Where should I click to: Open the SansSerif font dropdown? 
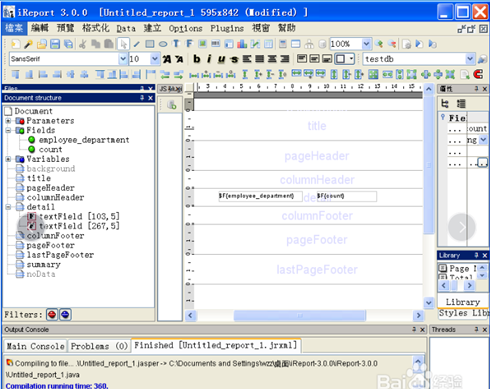[123, 59]
